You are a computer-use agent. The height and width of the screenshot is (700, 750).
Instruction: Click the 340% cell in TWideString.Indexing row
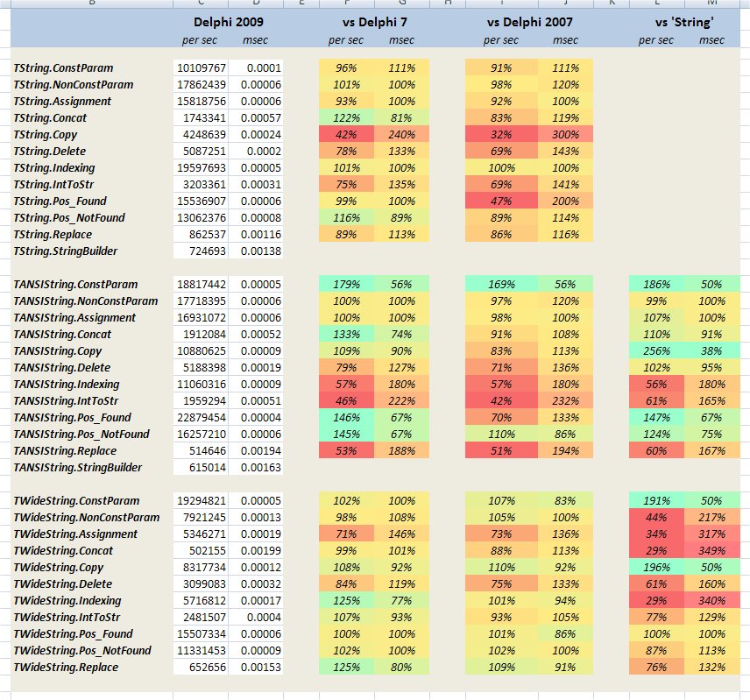click(x=712, y=600)
